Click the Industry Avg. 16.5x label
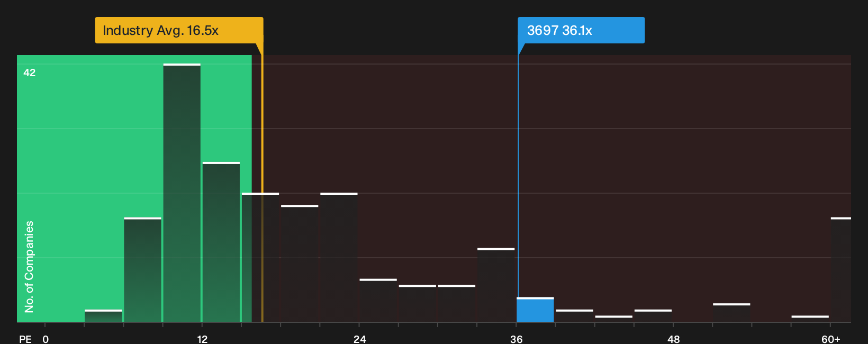 tap(179, 30)
